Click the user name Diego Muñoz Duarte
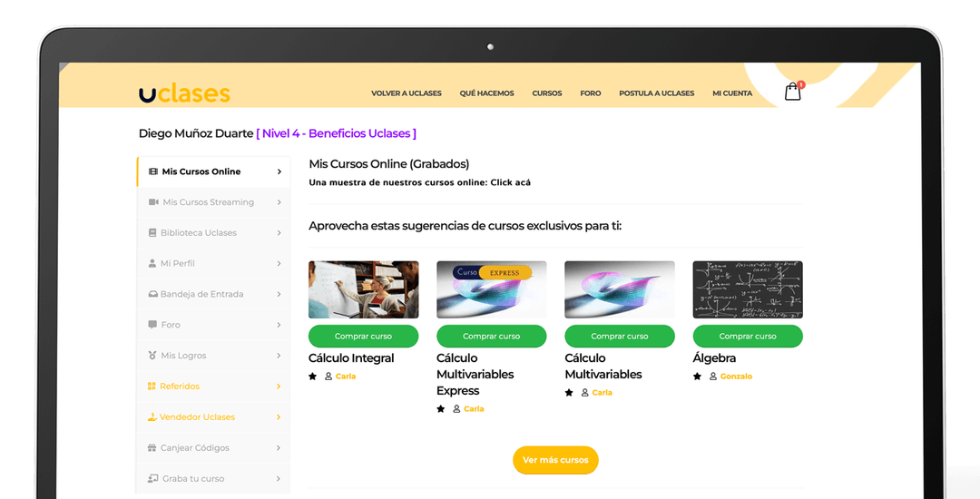980x499 pixels. click(x=196, y=133)
